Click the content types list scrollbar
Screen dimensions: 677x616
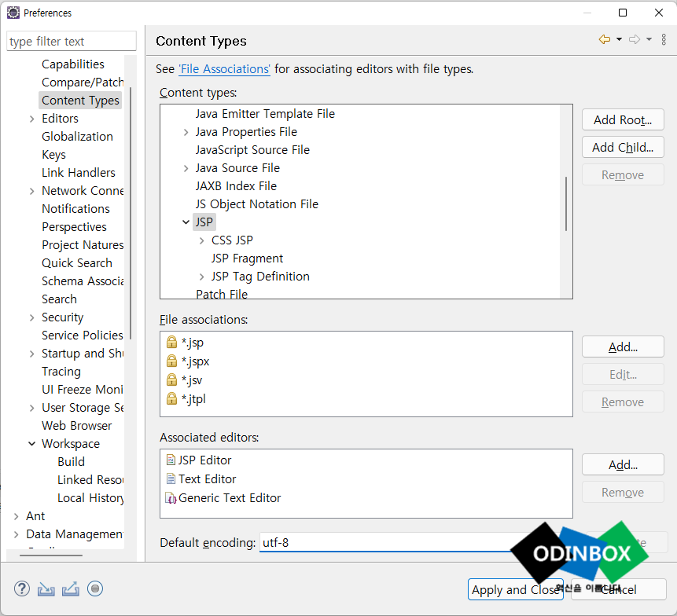pyautogui.click(x=566, y=203)
